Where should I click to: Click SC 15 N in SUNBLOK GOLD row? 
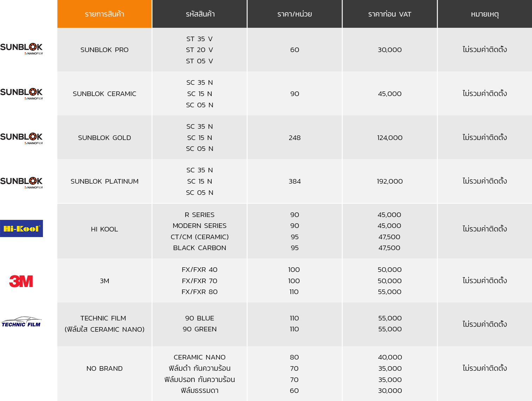point(200,138)
